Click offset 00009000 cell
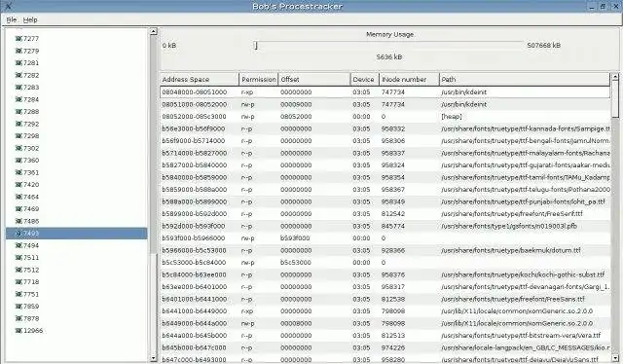This screenshot has width=623, height=364. coord(296,104)
